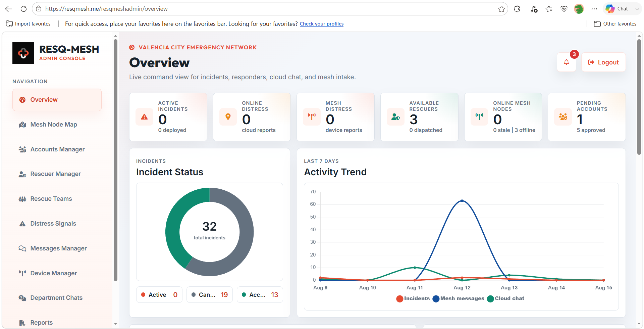Open Rescuer Manager page
This screenshot has height=329, width=644.
[57, 174]
